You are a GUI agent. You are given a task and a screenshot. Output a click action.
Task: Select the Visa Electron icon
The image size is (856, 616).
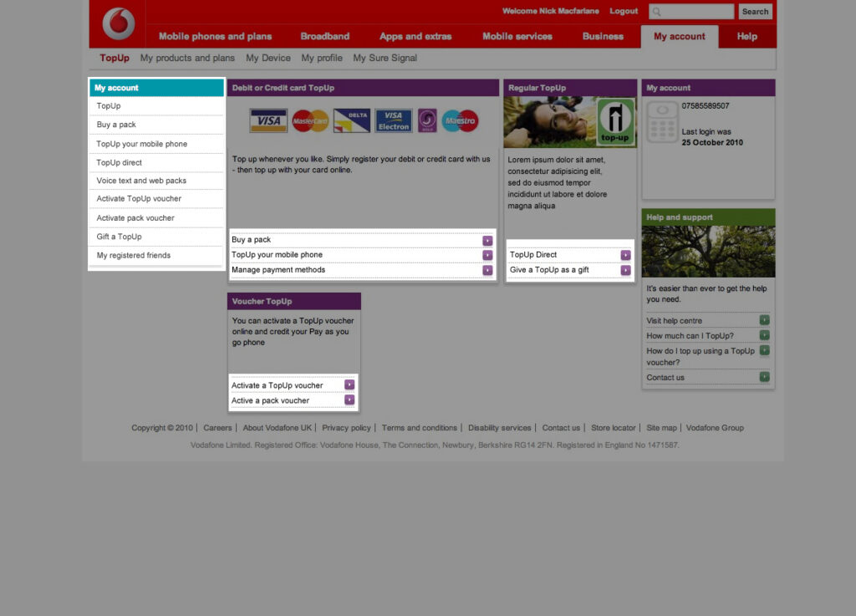(393, 120)
